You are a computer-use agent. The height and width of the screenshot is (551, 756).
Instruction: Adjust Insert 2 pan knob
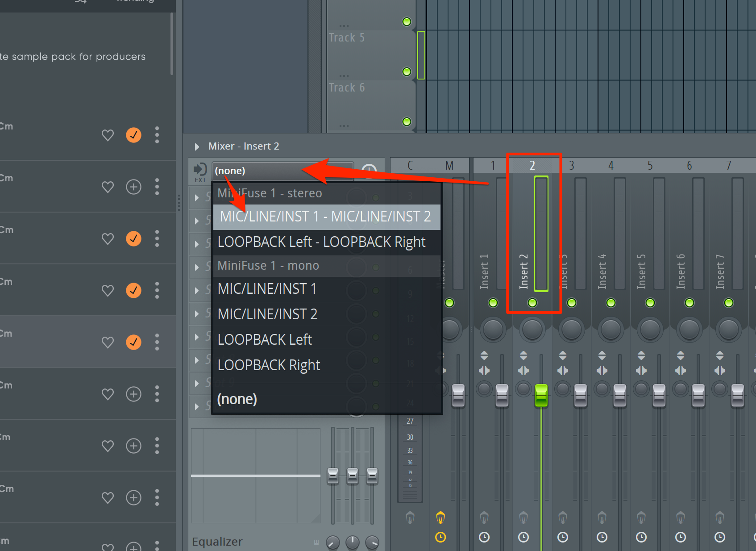click(532, 330)
